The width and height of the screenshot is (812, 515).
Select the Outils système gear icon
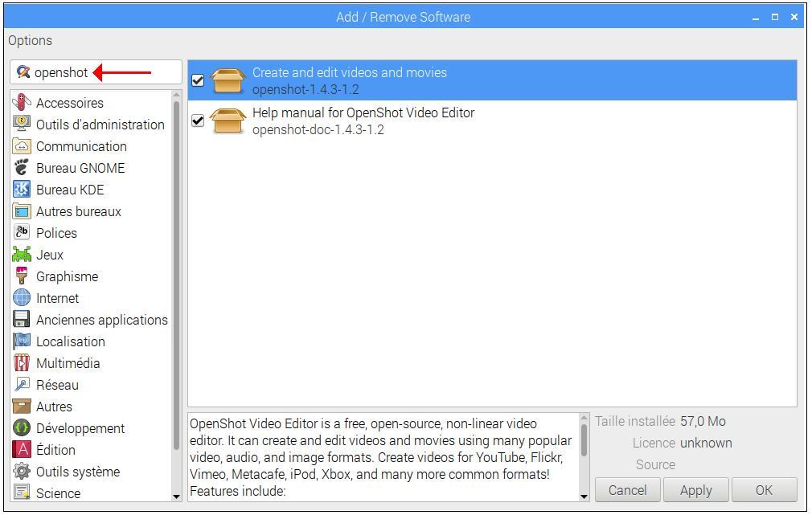point(21,472)
